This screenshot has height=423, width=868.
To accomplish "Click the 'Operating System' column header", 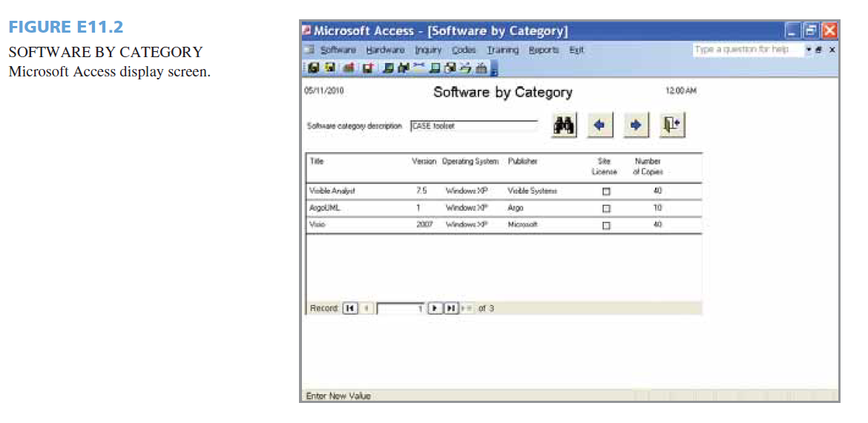I will click(470, 161).
